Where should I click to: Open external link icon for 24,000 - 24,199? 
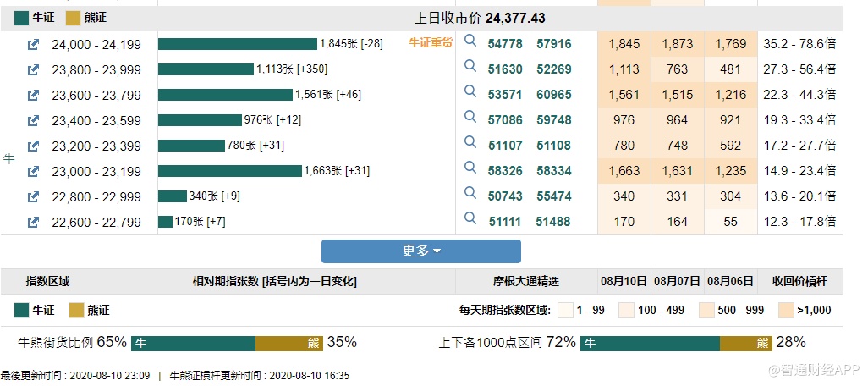[33, 44]
